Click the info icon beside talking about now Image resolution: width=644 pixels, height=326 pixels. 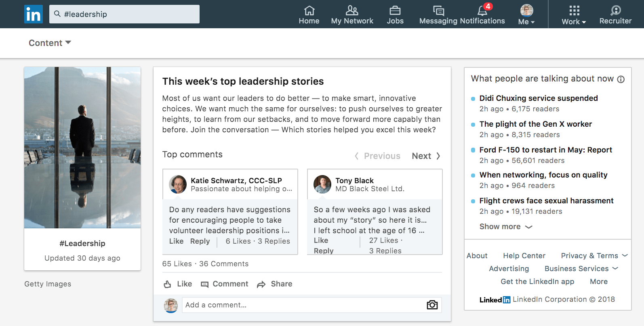pyautogui.click(x=621, y=79)
